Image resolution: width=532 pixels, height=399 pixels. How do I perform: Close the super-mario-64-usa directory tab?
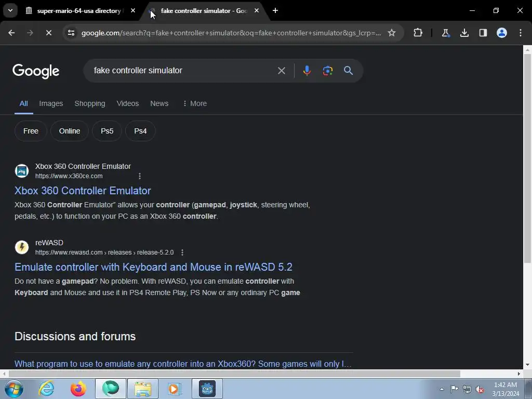133,10
